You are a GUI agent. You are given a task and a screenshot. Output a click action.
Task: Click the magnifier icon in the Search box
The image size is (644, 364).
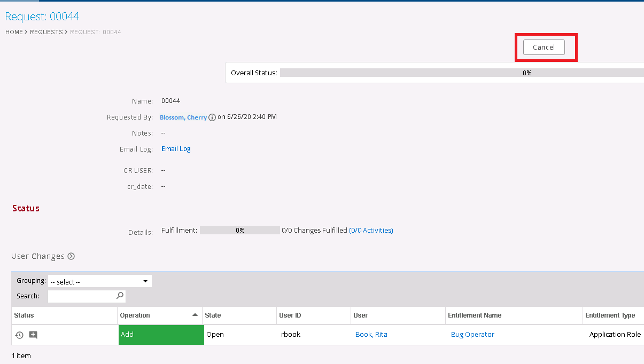coord(120,296)
